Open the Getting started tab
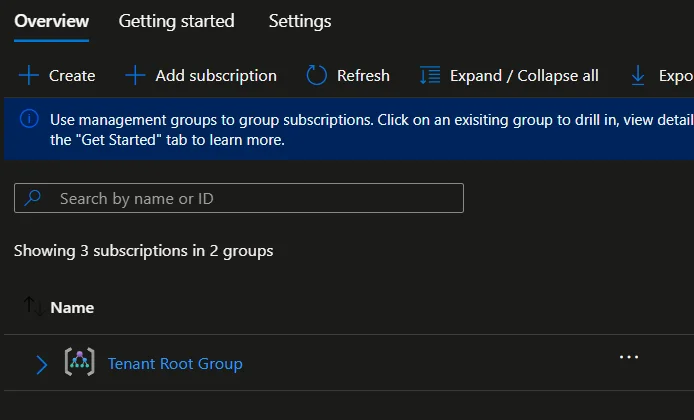This screenshot has width=694, height=420. 177,21
